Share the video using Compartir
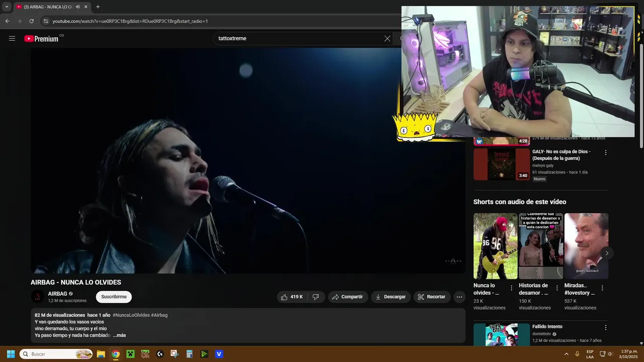The width and height of the screenshot is (644, 362). (x=348, y=297)
